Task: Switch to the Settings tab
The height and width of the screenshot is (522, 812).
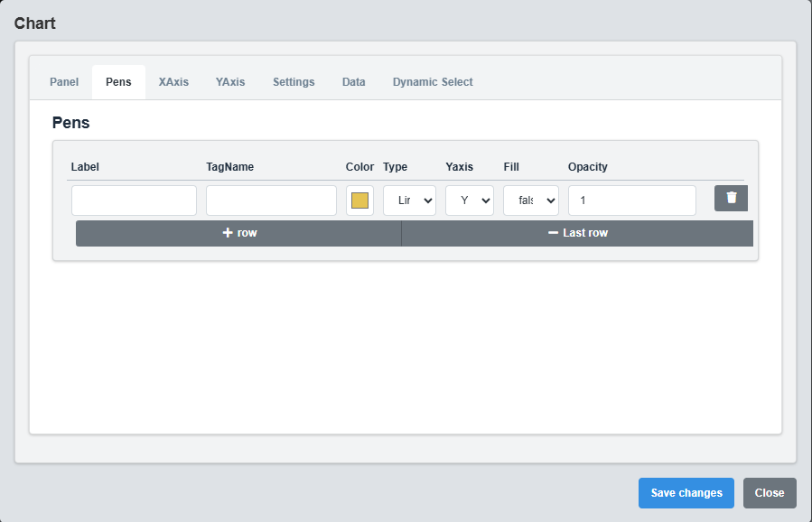Action: click(294, 82)
